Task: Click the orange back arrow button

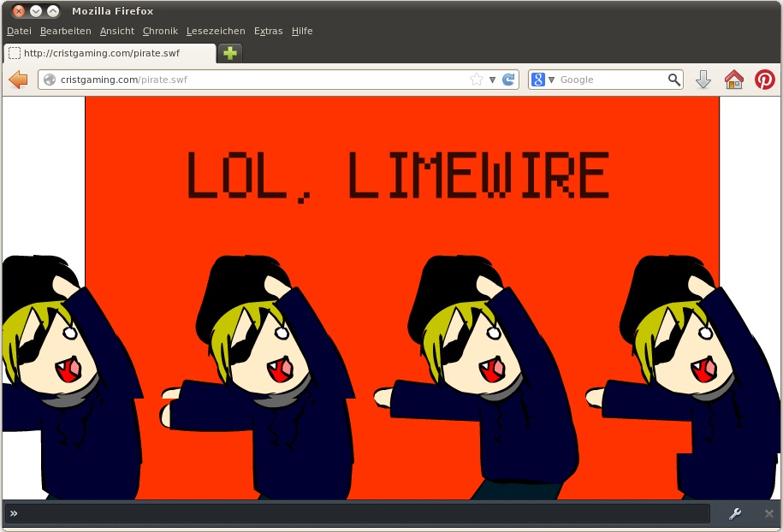Action: click(x=19, y=80)
